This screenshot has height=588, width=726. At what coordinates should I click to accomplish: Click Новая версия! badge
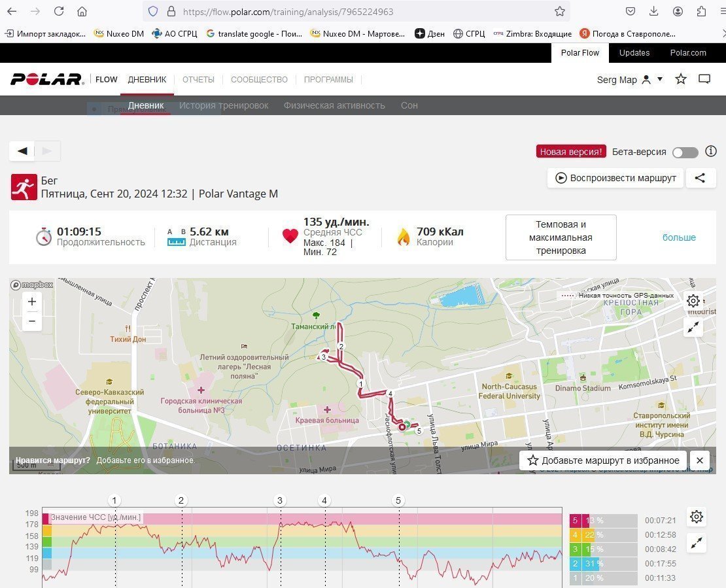point(571,151)
